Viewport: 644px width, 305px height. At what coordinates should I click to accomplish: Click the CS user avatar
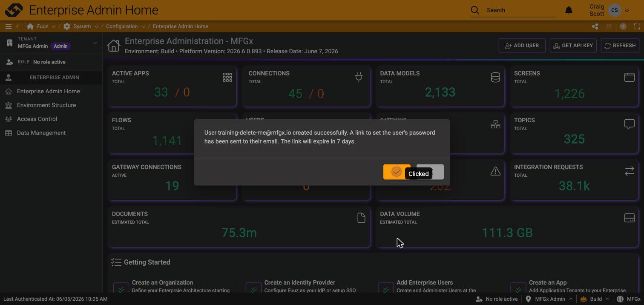pos(614,10)
